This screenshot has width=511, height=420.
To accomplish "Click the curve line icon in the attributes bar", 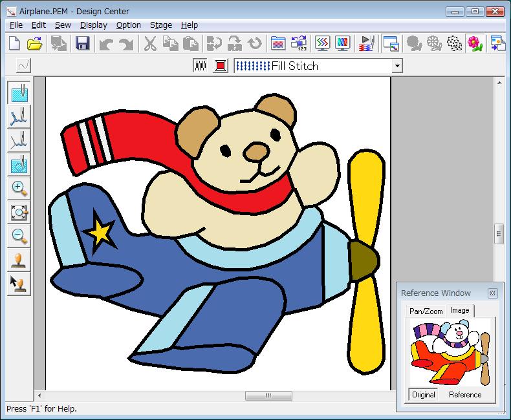I will click(x=23, y=65).
